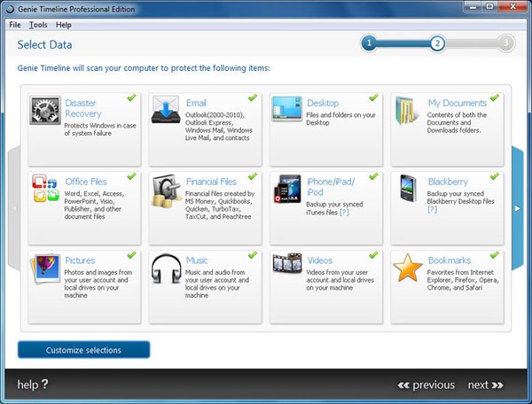This screenshot has width=532, height=404.
Task: Open the Blackberry Desktop files [?] link
Action: [432, 209]
